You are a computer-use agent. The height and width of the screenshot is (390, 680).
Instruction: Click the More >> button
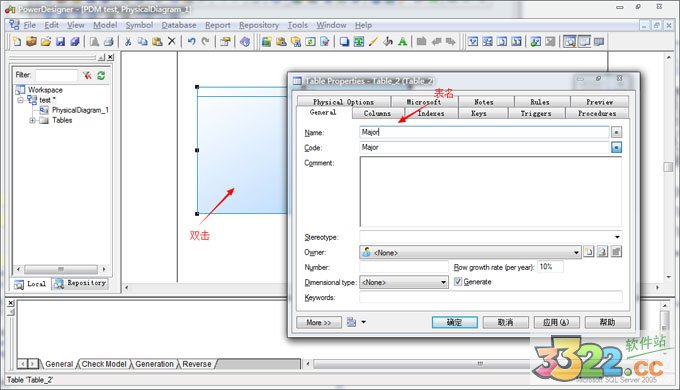click(x=319, y=322)
